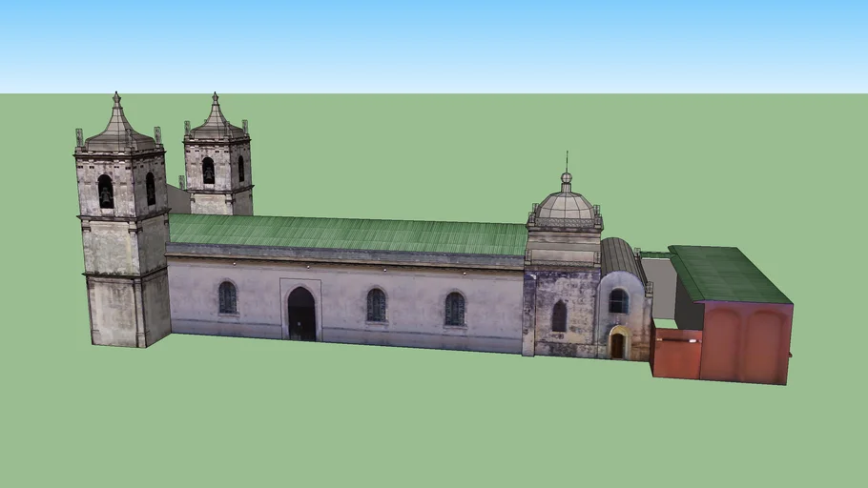Select the bell in the front tower opening

point(106,194)
